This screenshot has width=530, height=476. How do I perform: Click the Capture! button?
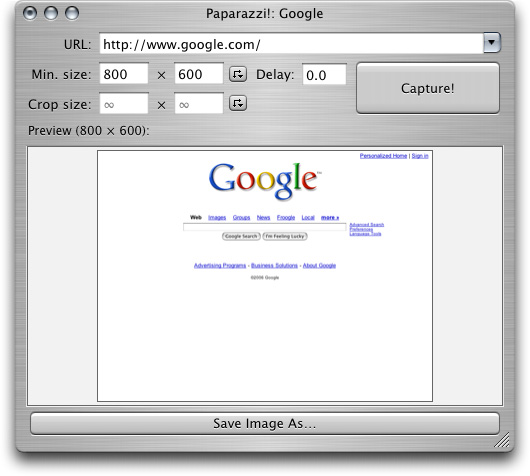428,88
